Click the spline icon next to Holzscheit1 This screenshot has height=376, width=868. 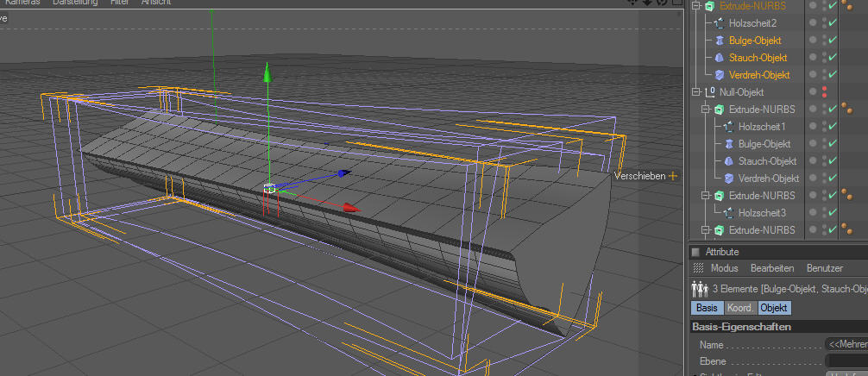[x=728, y=127]
